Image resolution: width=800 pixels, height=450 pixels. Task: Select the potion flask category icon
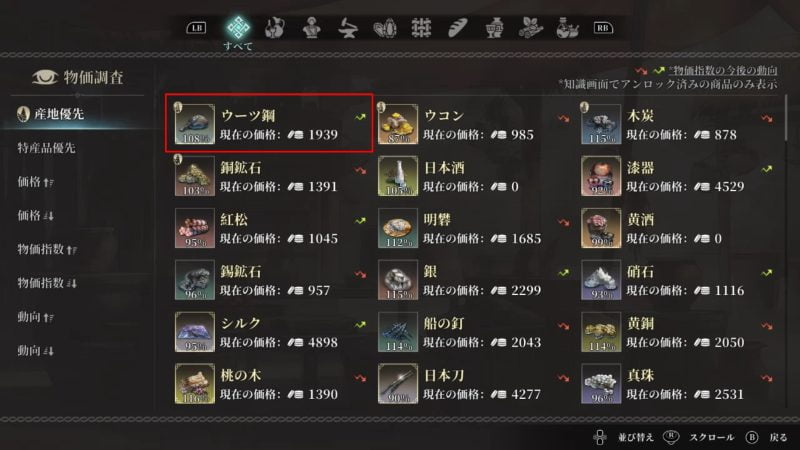tap(567, 28)
